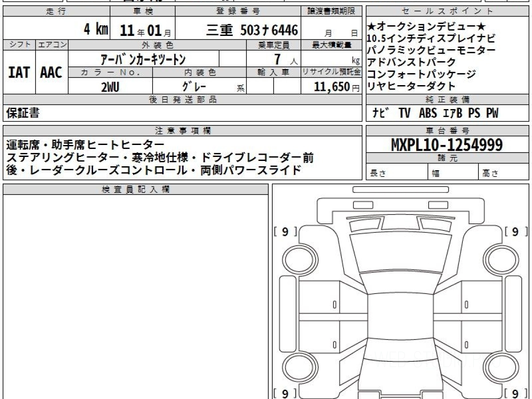
Task: Click the エアコン header
Action: pos(52,45)
